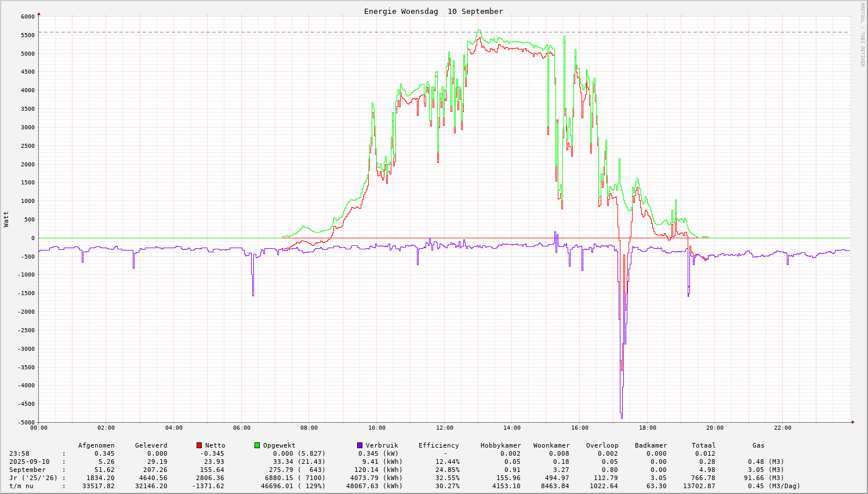868x494 pixels.
Task: Click the red Netto legend swatch
Action: [199, 445]
